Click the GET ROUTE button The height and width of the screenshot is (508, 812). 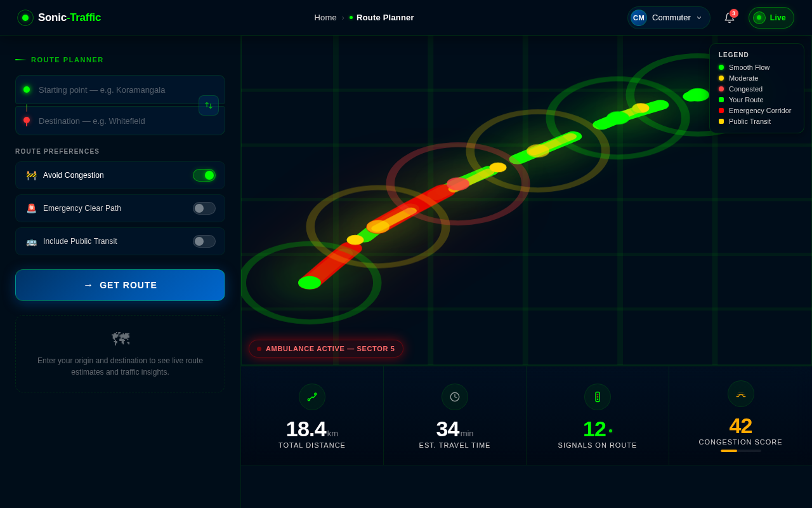pyautogui.click(x=120, y=285)
